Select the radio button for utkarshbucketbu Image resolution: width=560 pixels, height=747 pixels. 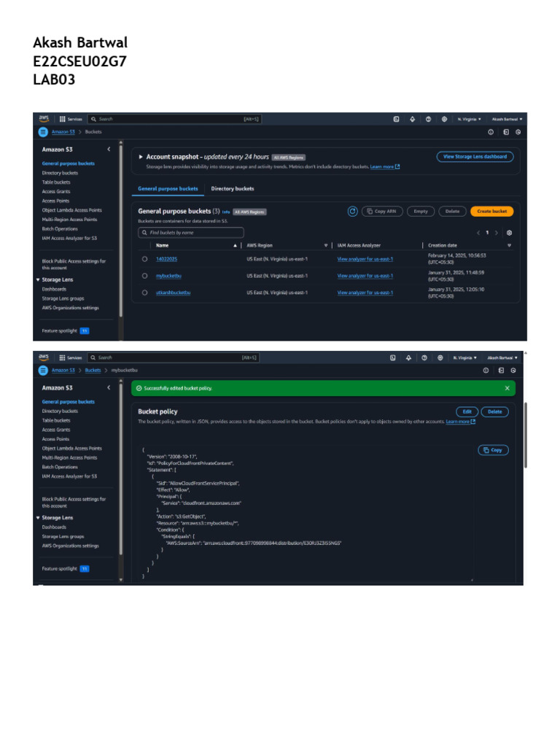[x=145, y=293]
